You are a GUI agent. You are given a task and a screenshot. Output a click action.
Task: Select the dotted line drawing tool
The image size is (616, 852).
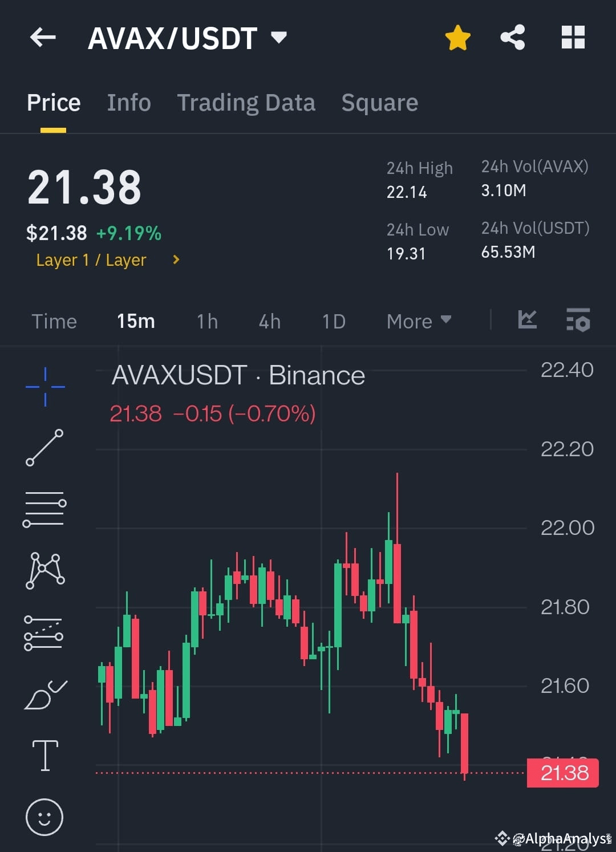pos(44,633)
